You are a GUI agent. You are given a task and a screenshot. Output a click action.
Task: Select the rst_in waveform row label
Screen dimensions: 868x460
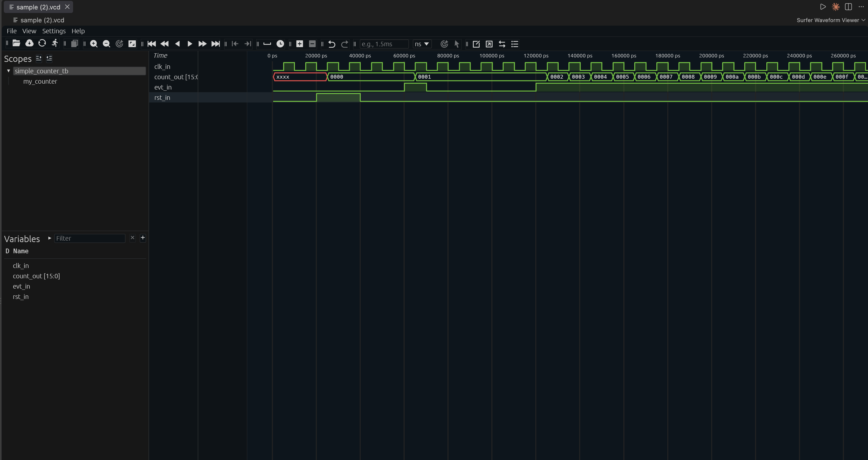162,98
